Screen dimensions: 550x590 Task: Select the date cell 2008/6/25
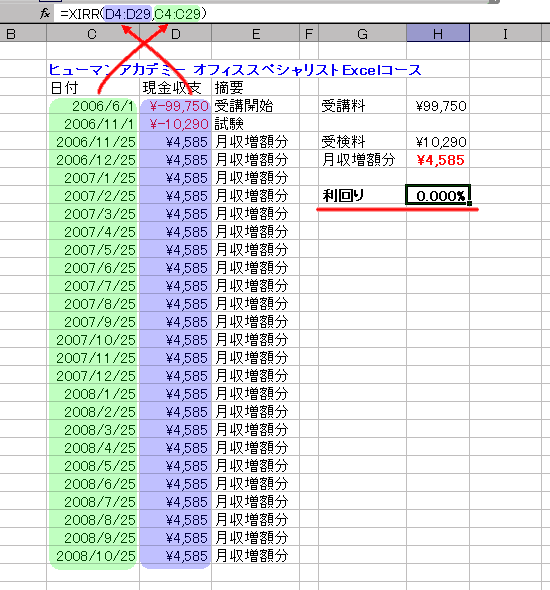pos(93,484)
